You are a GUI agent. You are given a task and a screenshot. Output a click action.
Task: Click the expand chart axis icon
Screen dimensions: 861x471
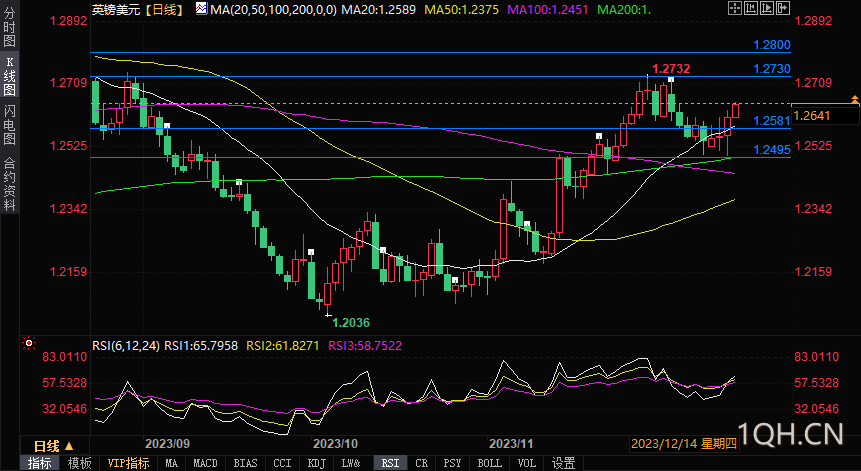tap(767, 8)
